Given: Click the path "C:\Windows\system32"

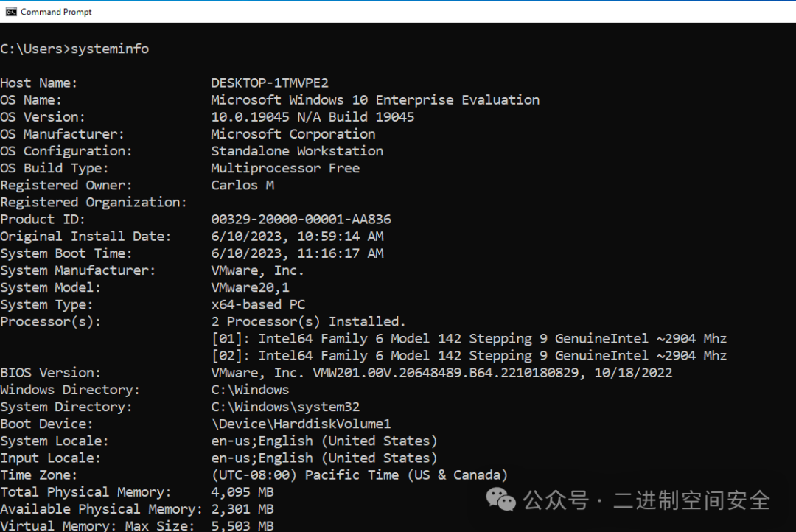Looking at the screenshot, I should click(x=285, y=407).
